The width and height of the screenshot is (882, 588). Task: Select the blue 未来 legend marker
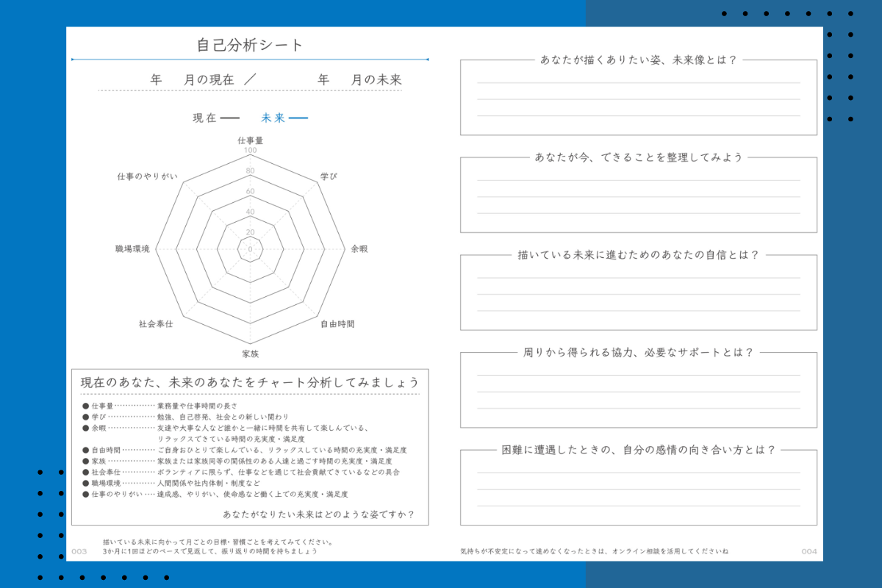pyautogui.click(x=298, y=118)
